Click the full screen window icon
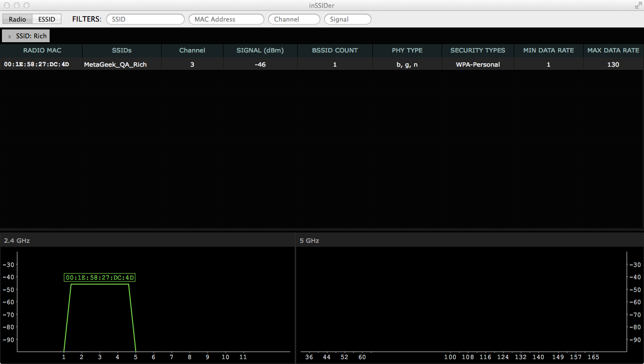This screenshot has height=364, width=644. tap(638, 5)
